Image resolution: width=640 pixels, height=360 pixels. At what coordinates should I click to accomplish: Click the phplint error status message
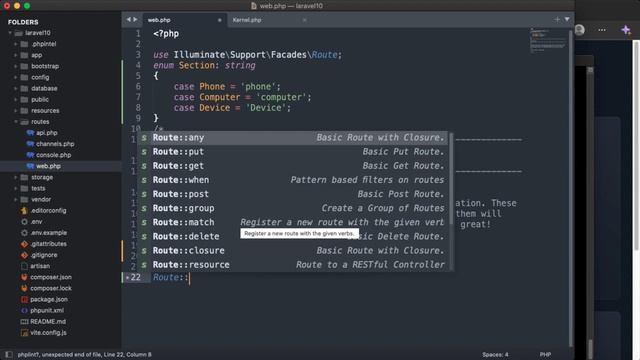tap(84, 354)
